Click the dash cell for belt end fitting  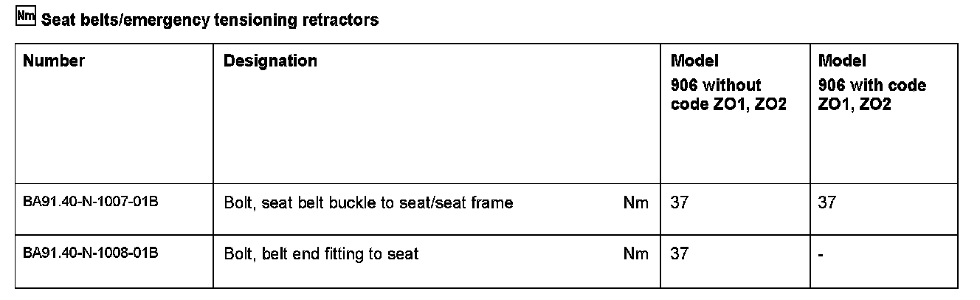[x=821, y=255]
